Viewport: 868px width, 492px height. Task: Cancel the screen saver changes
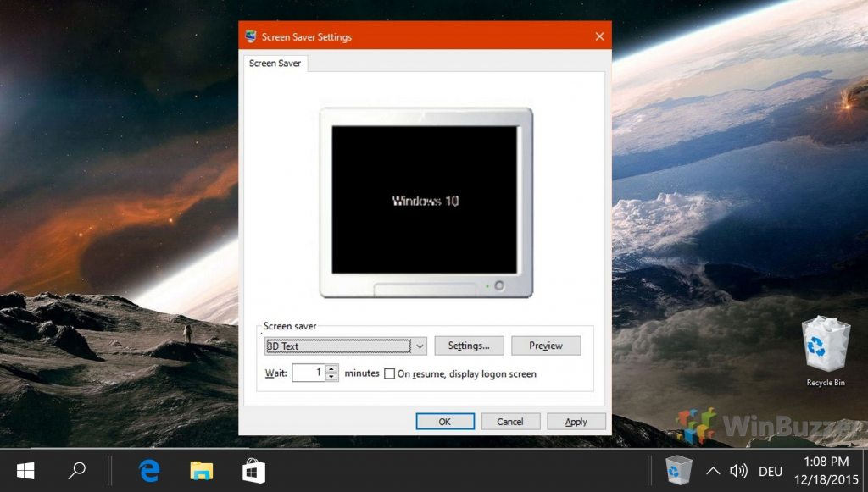tap(510, 421)
